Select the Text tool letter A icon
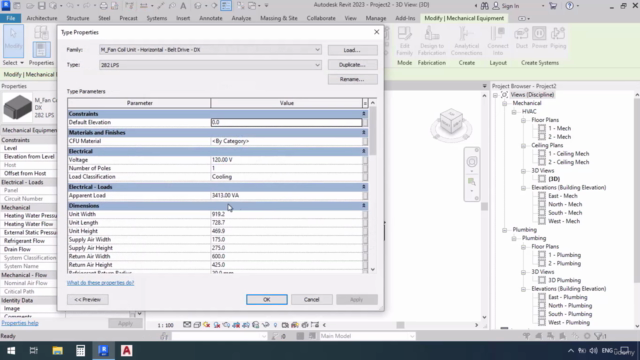 pos(183,6)
